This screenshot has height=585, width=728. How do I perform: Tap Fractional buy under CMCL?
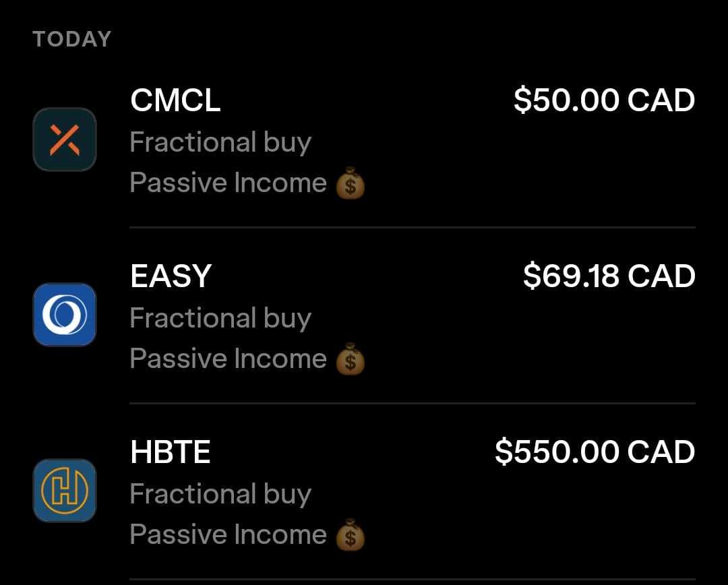click(220, 142)
